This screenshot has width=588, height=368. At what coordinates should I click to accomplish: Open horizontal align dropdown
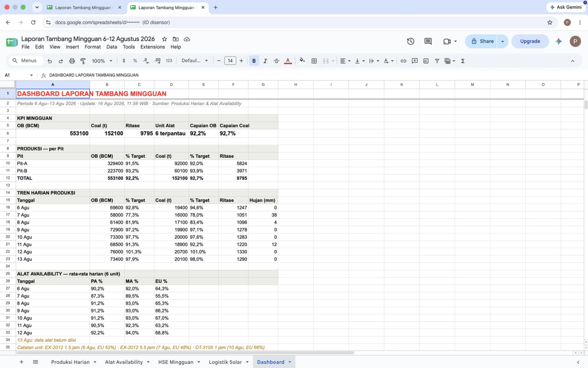tap(345, 61)
